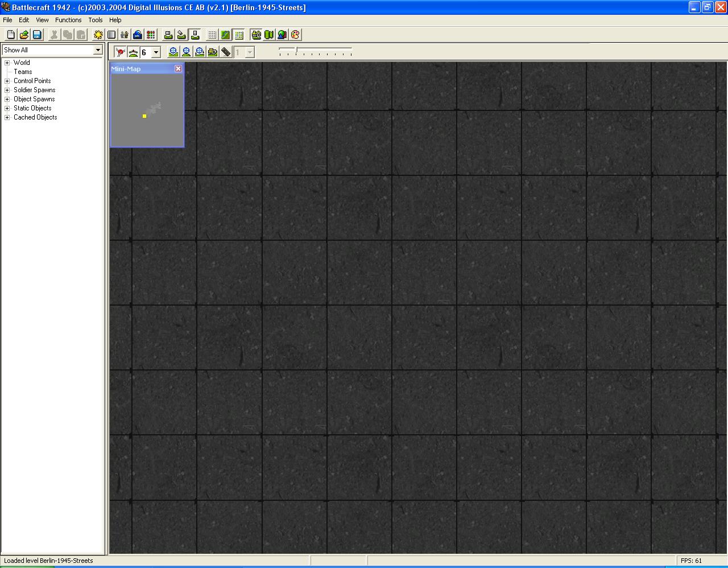Select the crosshair over dipped terrain tool
This screenshot has height=568, width=728.
click(x=173, y=52)
